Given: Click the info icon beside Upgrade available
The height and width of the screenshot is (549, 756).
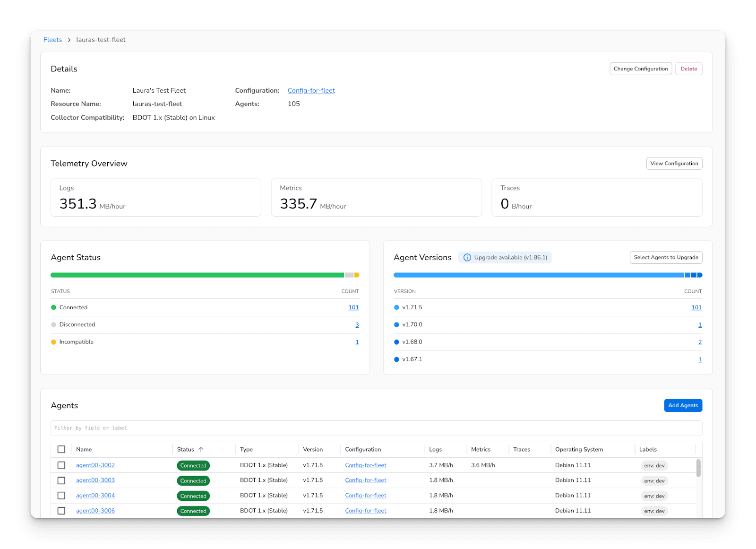Looking at the screenshot, I should click(467, 258).
